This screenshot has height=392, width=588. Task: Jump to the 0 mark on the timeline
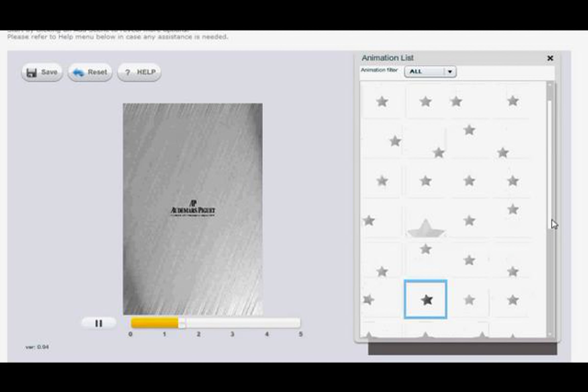coord(130,334)
